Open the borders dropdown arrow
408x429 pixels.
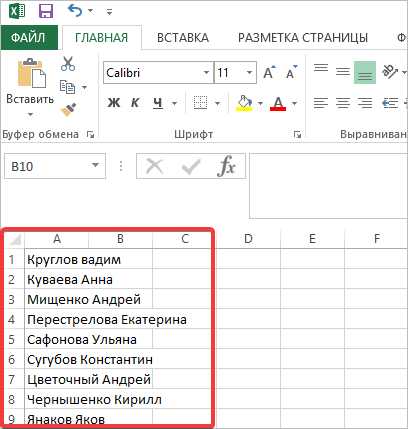tap(217, 103)
